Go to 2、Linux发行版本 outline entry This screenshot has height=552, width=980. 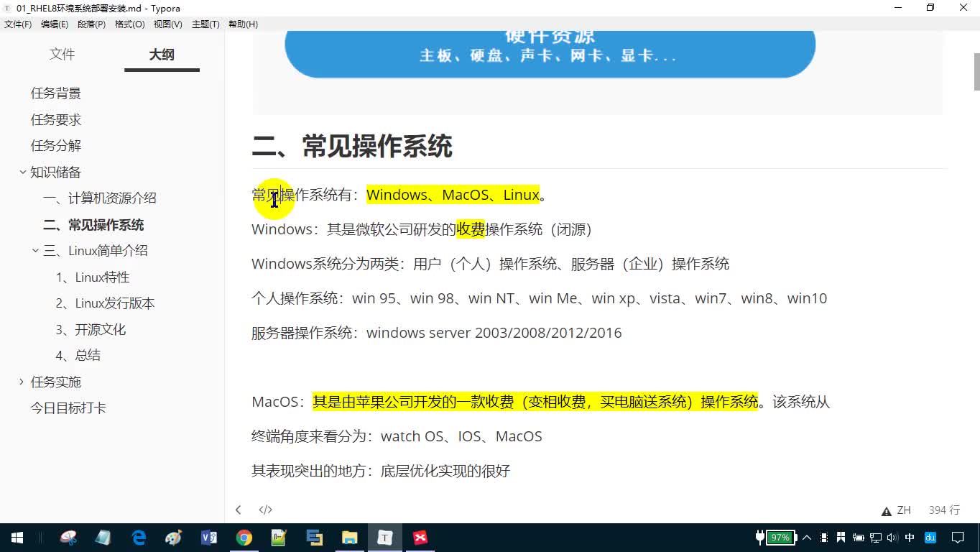tap(106, 303)
